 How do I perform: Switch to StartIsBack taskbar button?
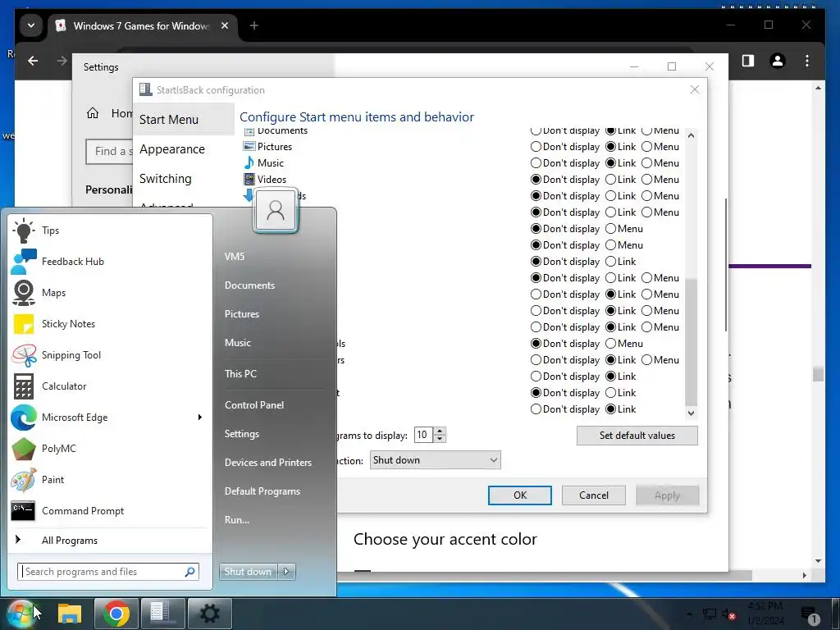pyautogui.click(x=162, y=613)
